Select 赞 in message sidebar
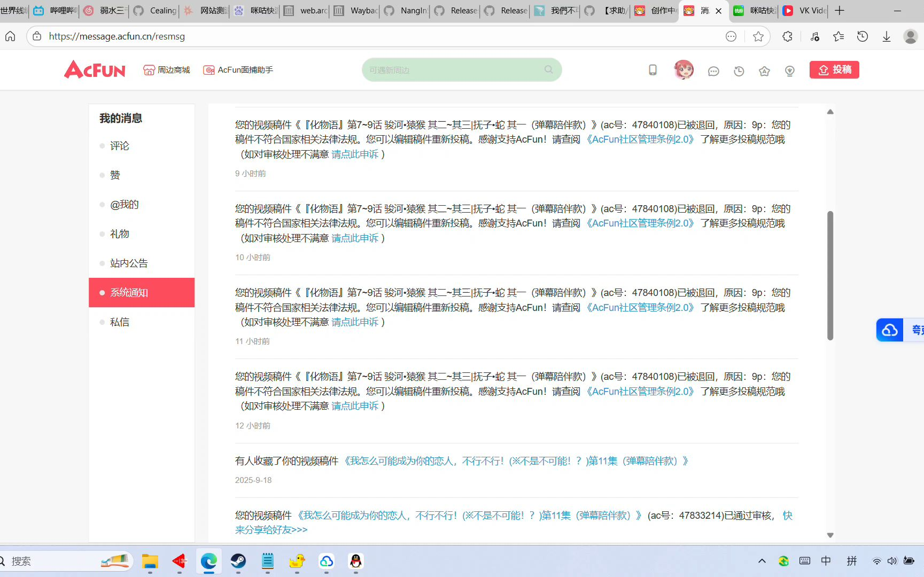This screenshot has height=577, width=924. [x=142, y=175]
